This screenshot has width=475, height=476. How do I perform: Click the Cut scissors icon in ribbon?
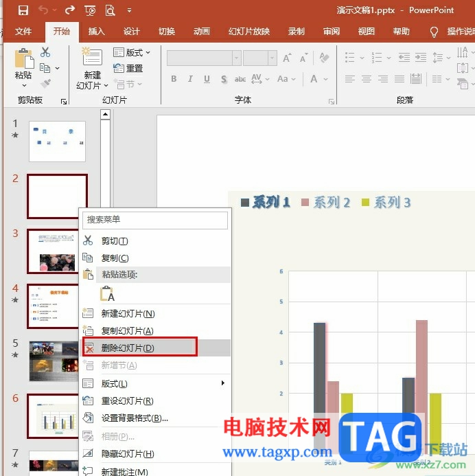tap(45, 52)
